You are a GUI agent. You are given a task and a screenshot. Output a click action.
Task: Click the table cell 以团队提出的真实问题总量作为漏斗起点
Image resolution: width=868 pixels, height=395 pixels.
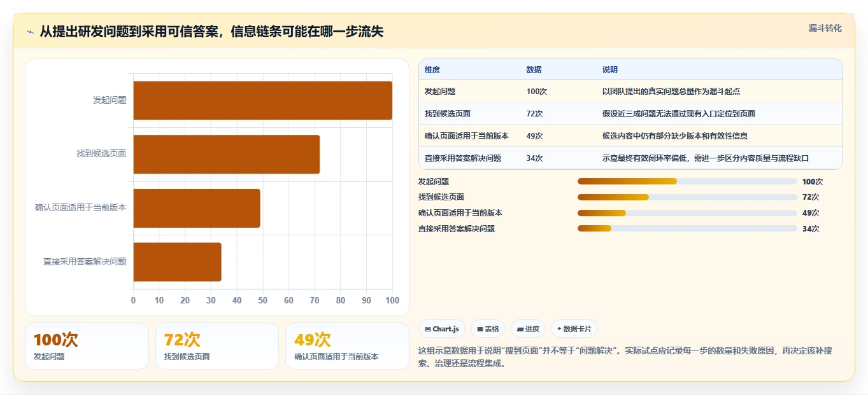671,92
